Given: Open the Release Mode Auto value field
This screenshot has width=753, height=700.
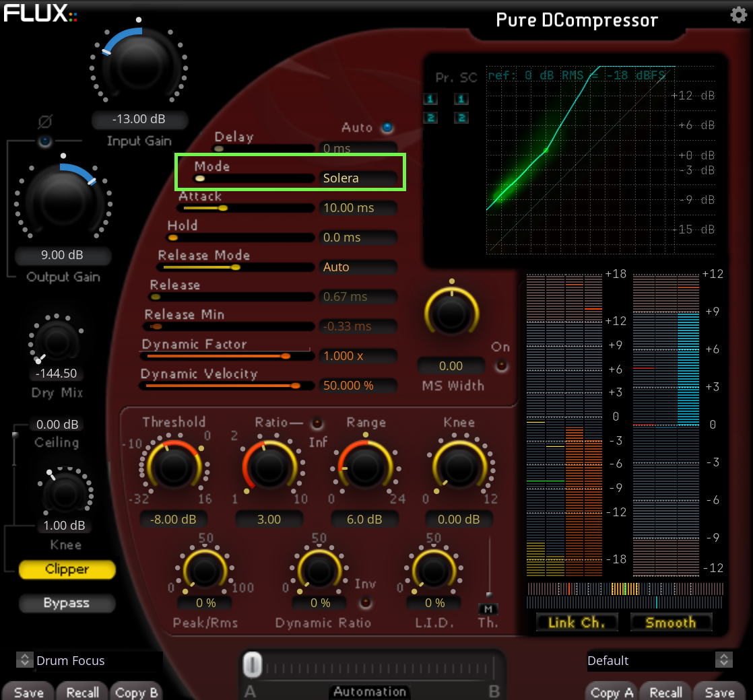Looking at the screenshot, I should (x=358, y=267).
